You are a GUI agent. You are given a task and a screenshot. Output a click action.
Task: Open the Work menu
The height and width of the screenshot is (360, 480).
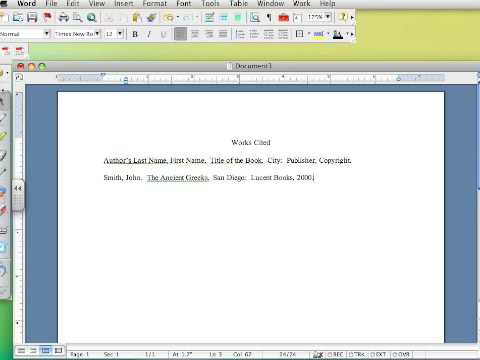tap(301, 4)
